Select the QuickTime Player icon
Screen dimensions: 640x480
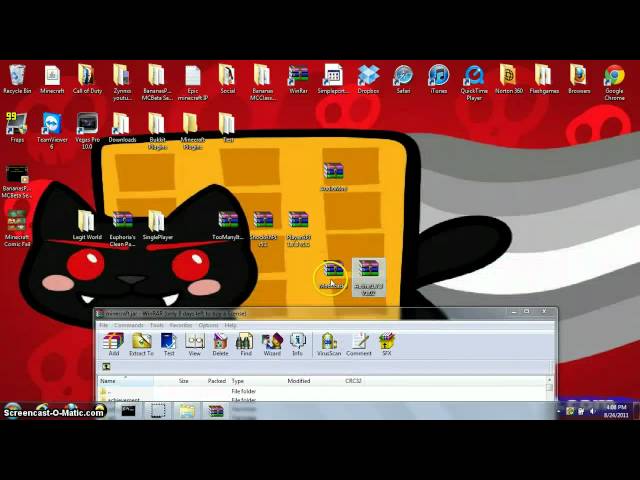click(474, 83)
